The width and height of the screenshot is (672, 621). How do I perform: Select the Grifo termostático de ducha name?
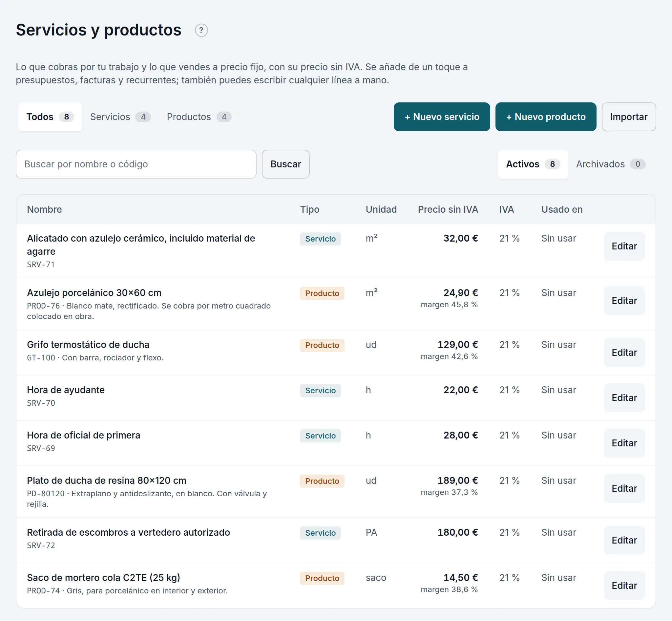[88, 344]
